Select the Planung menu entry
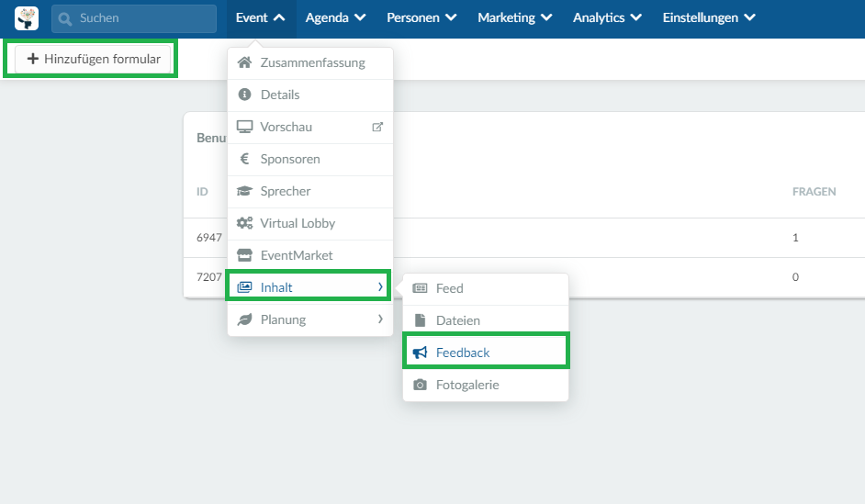Viewport: 865px width, 504px height. point(310,319)
